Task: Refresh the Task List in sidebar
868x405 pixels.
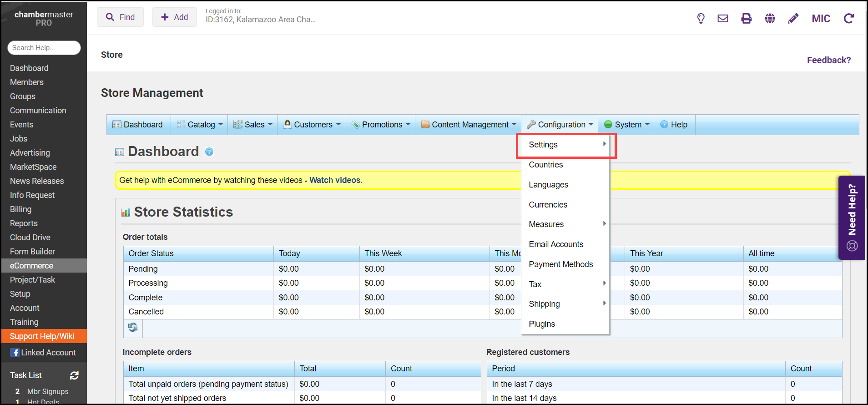Action: (x=74, y=375)
